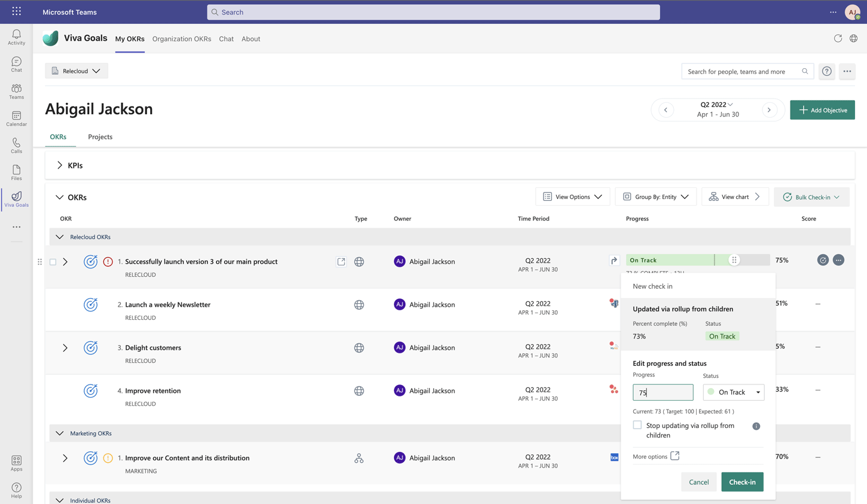This screenshot has height=504, width=867.
Task: Open the View chart button
Action: (x=735, y=197)
